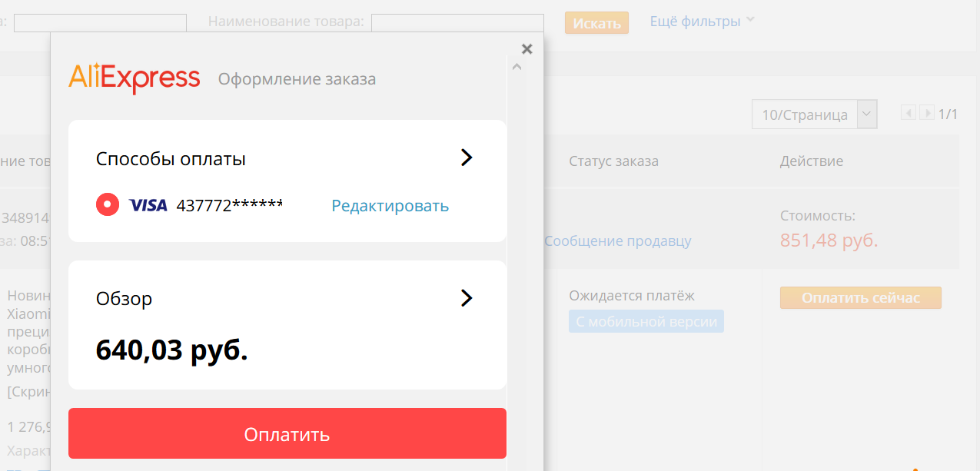Click the VISA card logo
The height and width of the screenshot is (471, 980).
pyautogui.click(x=148, y=205)
